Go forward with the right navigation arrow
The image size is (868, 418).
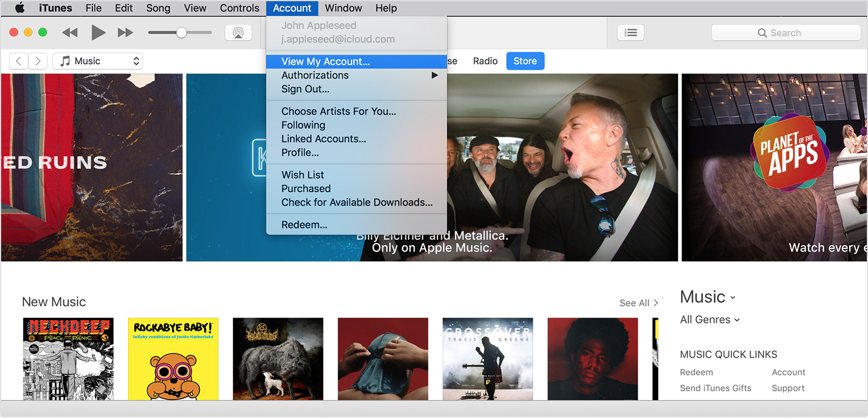38,61
